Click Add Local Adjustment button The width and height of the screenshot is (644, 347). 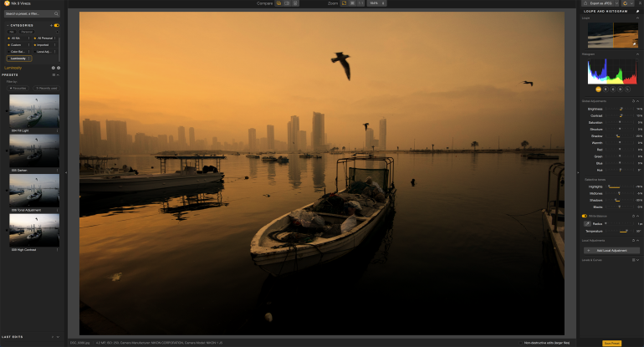[611, 251]
